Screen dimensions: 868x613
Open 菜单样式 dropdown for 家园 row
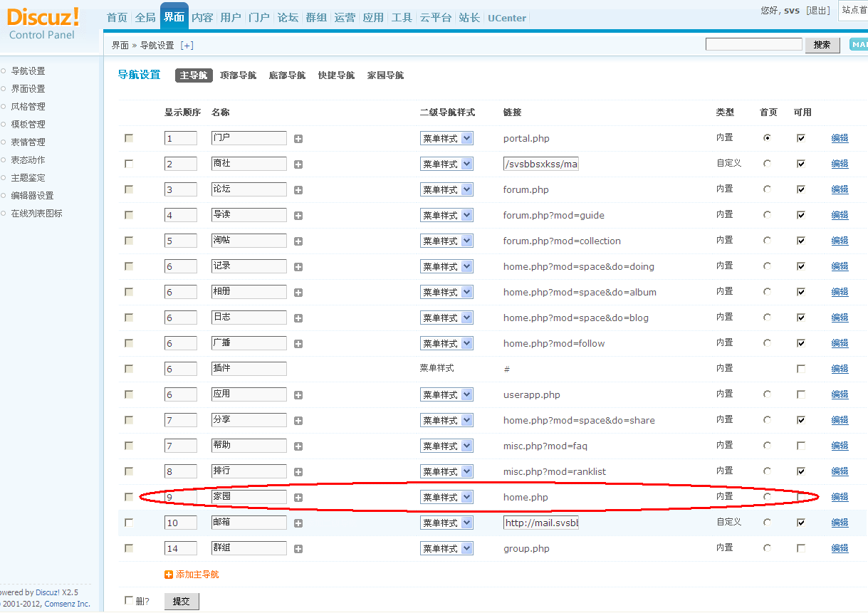[x=446, y=498]
